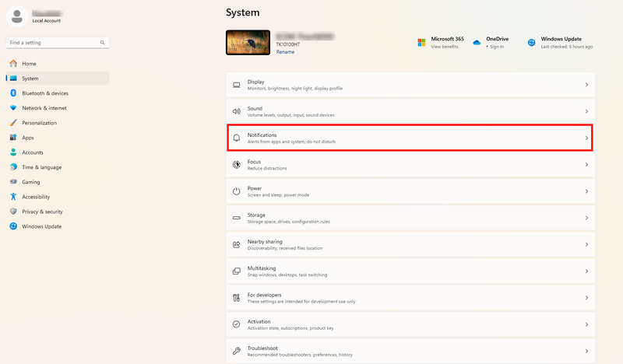Click the Bluetooth icon in sidebar
This screenshot has width=623, height=364.
13,93
